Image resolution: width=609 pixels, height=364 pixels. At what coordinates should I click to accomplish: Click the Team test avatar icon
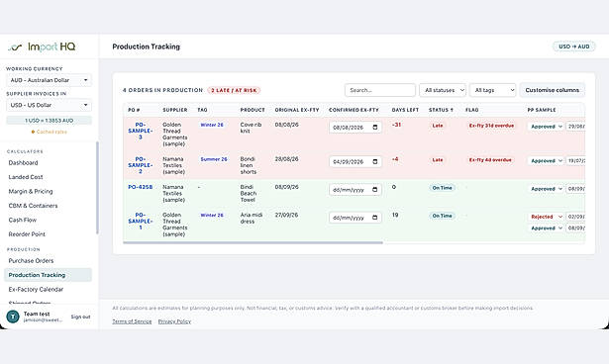(x=13, y=317)
